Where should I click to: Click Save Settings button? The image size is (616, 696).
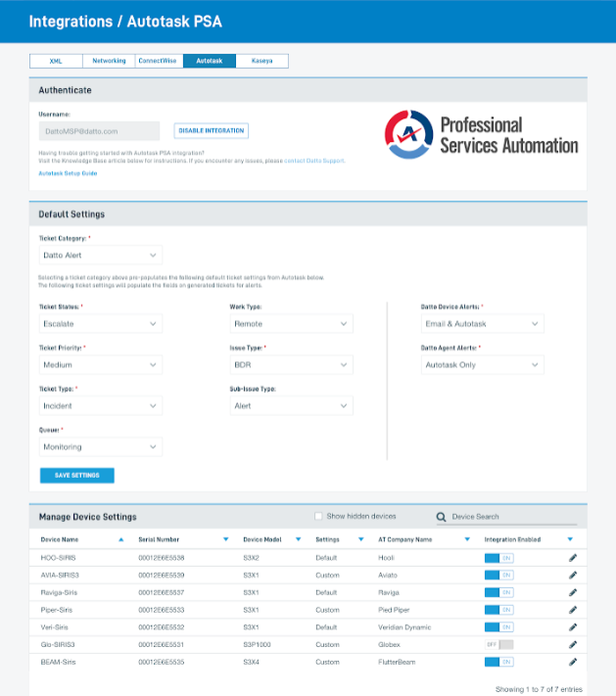(x=76, y=476)
